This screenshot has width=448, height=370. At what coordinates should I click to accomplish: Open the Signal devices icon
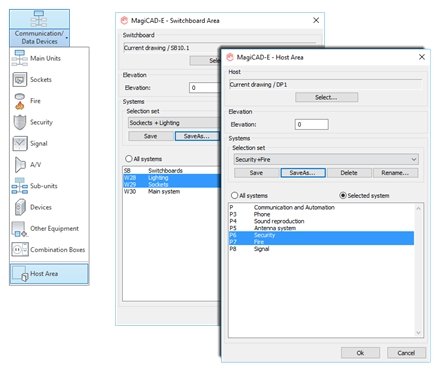(20, 143)
